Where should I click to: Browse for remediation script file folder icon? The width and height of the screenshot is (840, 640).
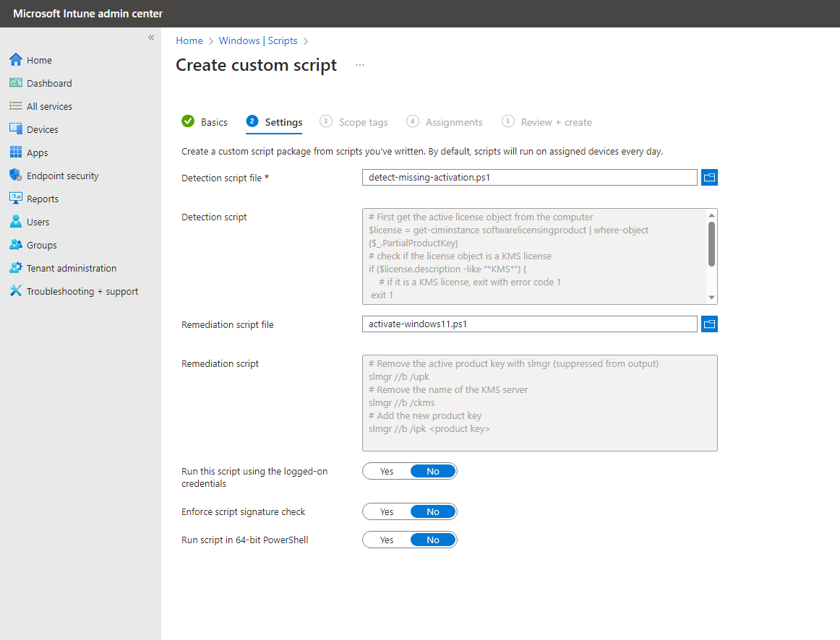click(x=709, y=324)
